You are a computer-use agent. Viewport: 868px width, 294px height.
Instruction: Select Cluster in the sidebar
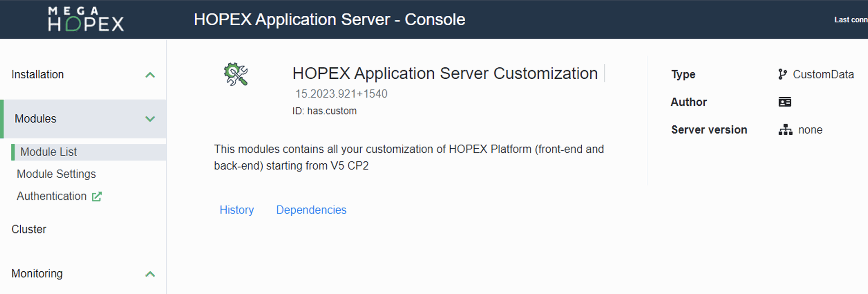[x=29, y=229]
